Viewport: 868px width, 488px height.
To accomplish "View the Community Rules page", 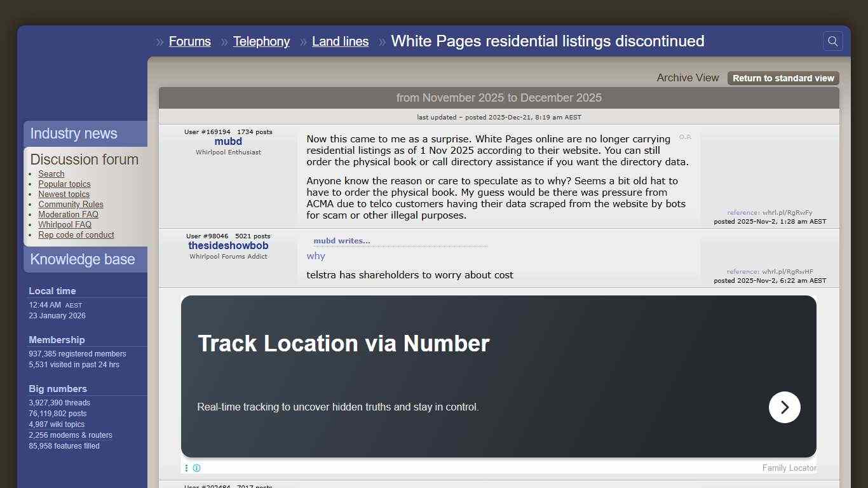I will tap(71, 204).
